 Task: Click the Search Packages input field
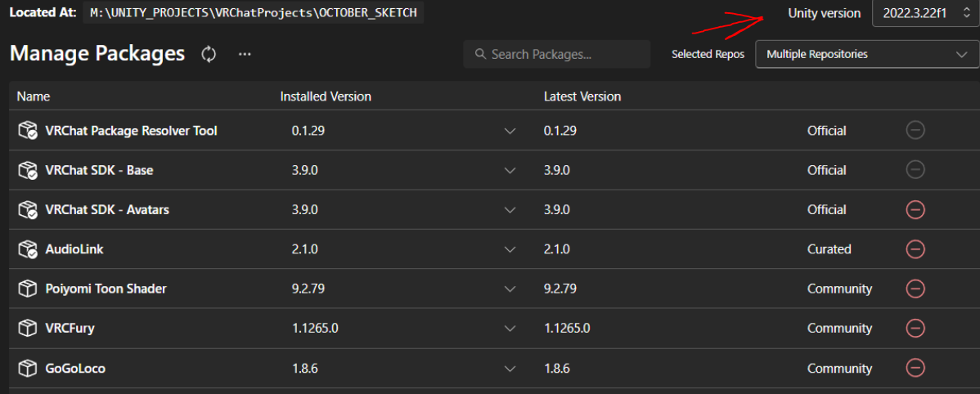point(564,54)
